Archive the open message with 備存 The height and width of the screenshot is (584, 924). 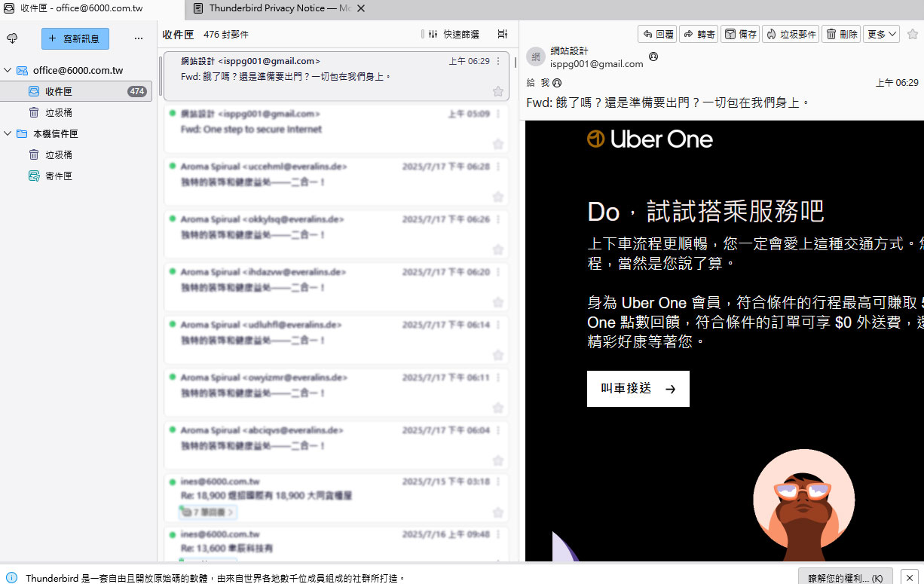pos(740,34)
